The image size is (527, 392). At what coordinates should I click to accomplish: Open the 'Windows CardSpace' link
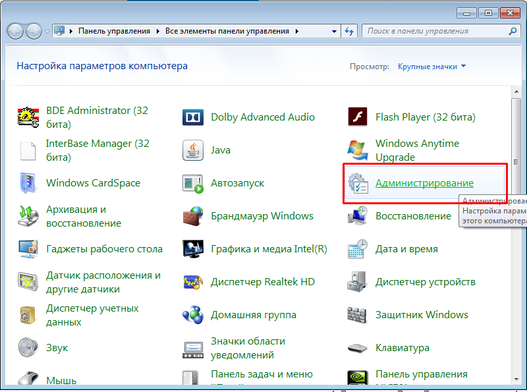(x=93, y=183)
